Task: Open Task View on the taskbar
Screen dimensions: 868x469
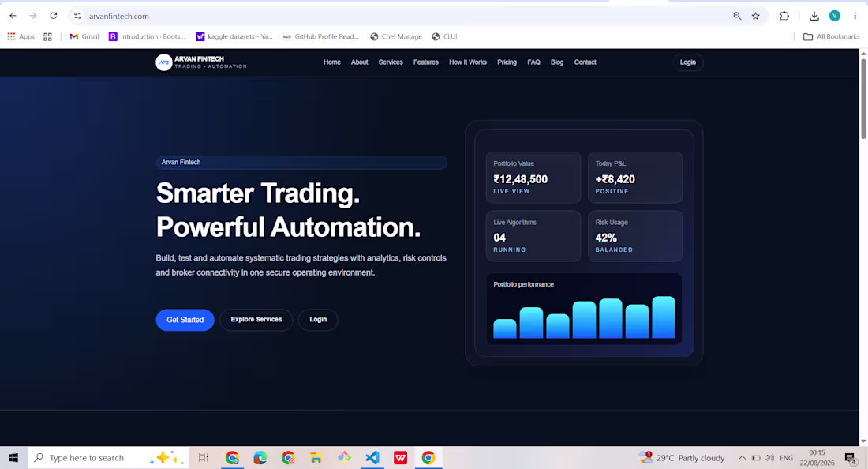Action: tap(203, 458)
